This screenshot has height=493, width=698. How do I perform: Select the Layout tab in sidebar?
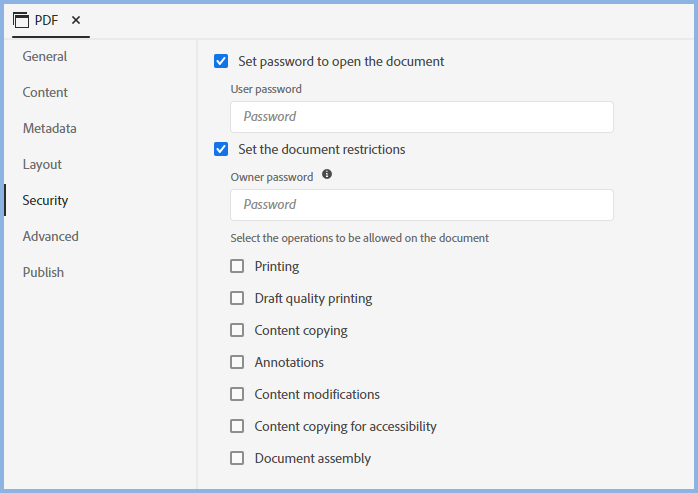(x=42, y=164)
